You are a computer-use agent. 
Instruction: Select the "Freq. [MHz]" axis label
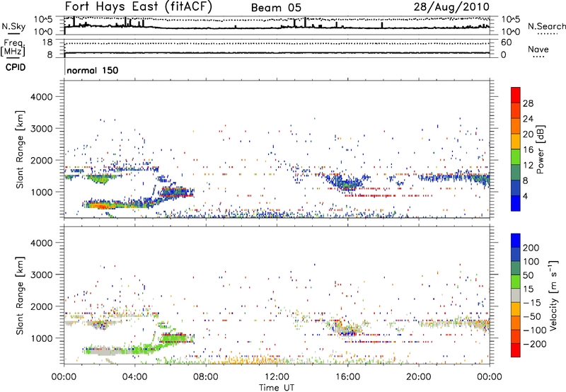point(13,47)
